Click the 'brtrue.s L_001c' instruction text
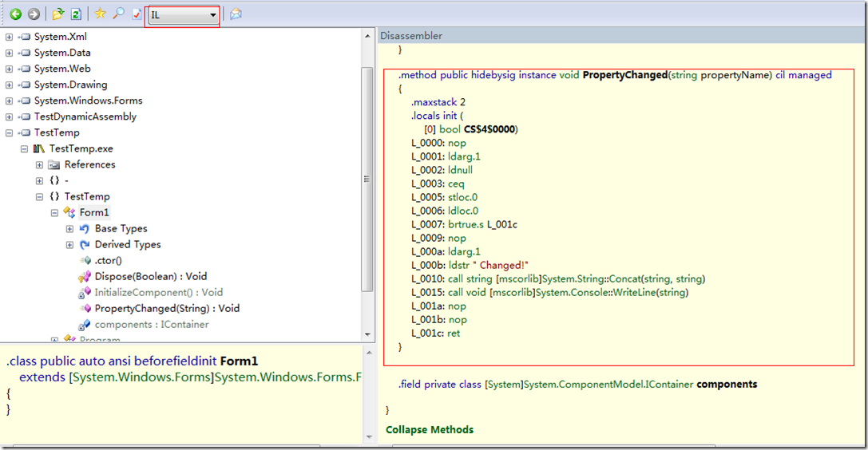868x450 pixels. coord(483,225)
